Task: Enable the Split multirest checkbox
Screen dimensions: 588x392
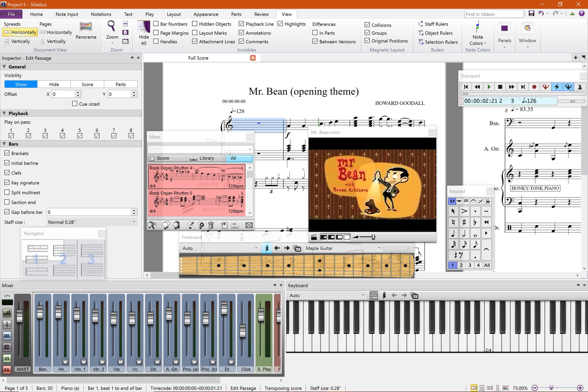Action: click(x=7, y=192)
